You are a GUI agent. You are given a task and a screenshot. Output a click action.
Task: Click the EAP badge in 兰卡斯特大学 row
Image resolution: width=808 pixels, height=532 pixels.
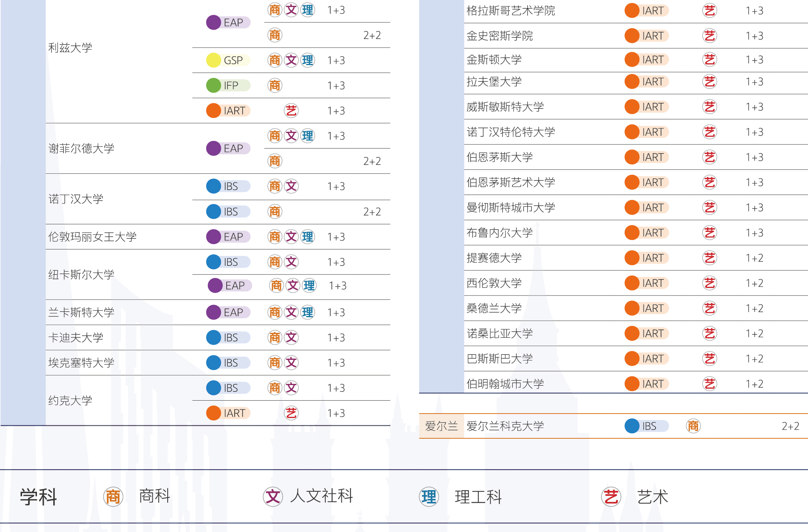228,312
